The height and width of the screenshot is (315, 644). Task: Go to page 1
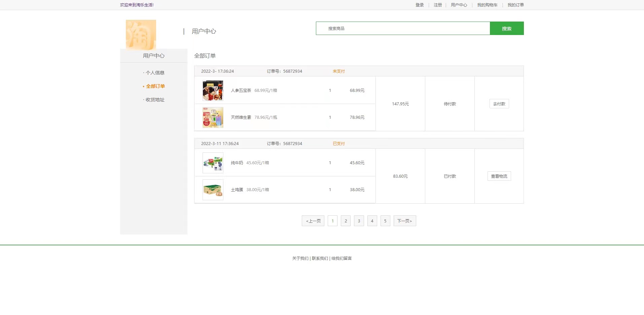(x=332, y=221)
